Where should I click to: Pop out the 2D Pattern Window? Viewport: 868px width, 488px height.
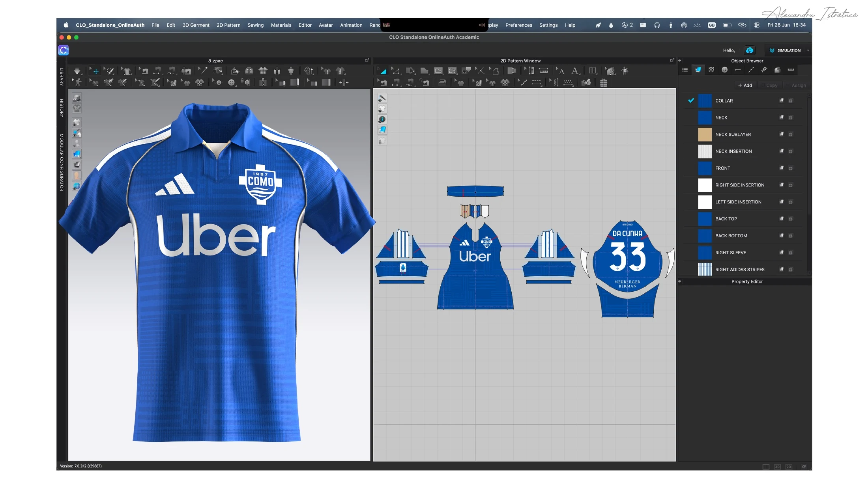coord(672,60)
